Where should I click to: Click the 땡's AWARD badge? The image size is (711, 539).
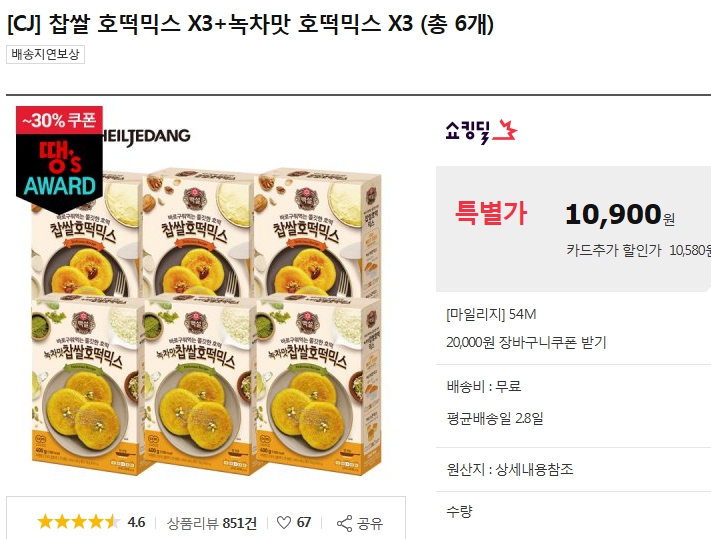[59, 174]
